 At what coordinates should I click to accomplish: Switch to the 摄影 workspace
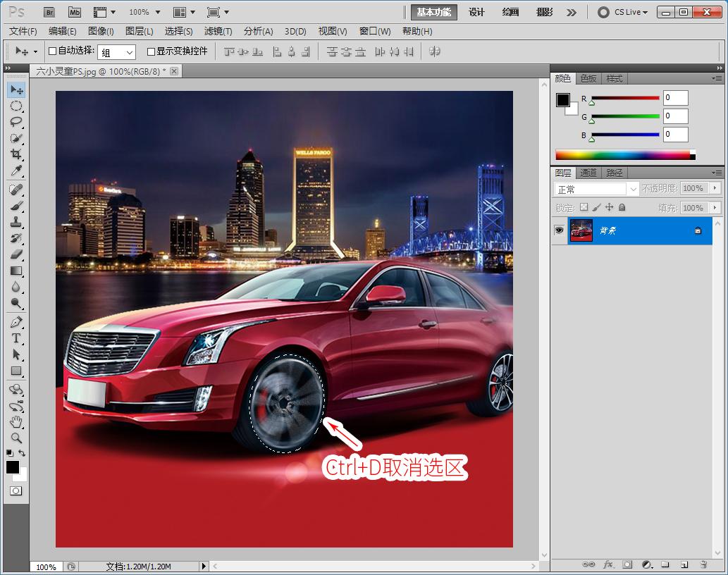[x=544, y=12]
